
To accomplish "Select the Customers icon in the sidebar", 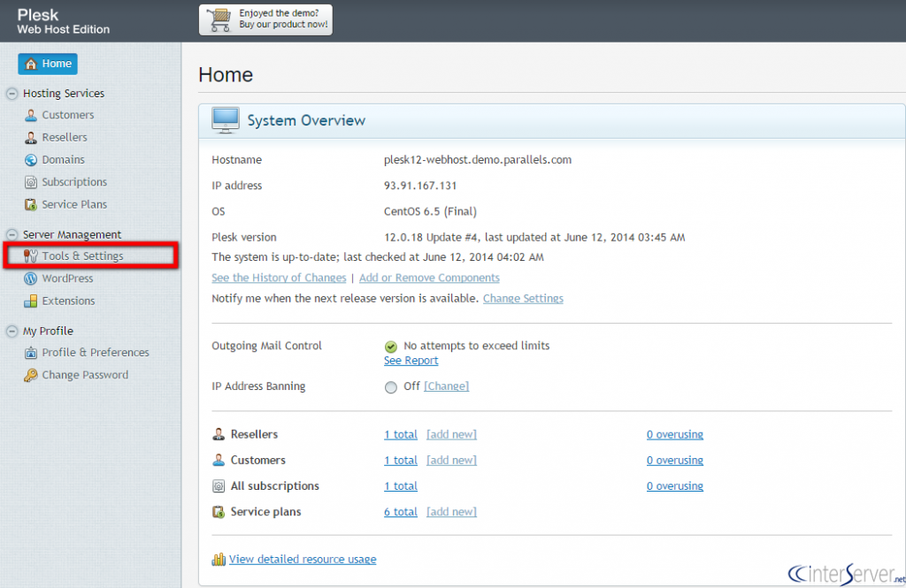I will (31, 115).
